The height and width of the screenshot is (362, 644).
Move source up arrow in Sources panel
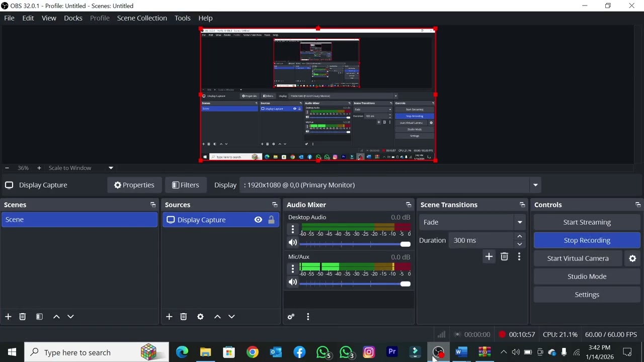(x=217, y=317)
